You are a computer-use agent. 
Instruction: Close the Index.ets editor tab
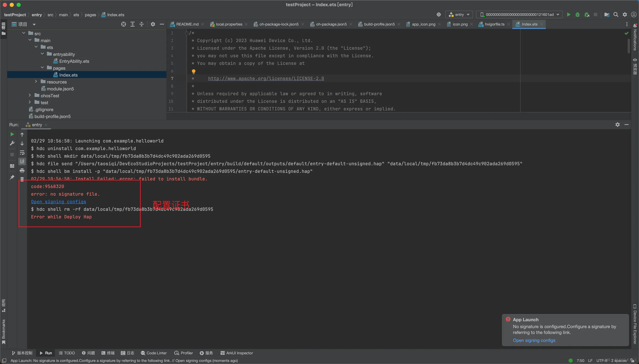[x=542, y=24]
